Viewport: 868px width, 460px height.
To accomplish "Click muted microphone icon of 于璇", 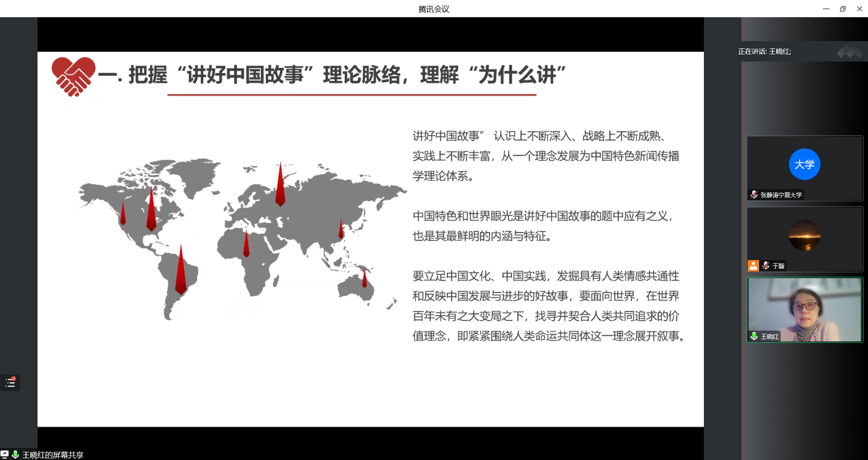I will (765, 266).
